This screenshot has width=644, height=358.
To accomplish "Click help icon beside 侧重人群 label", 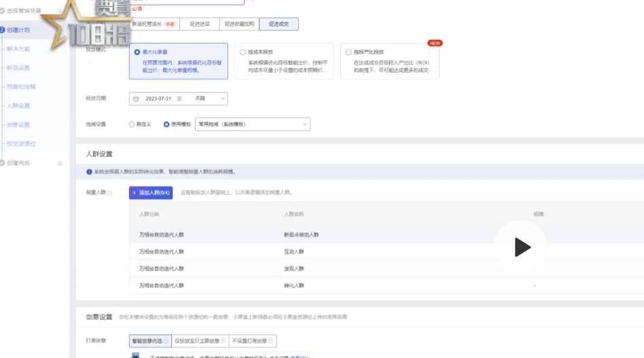I will tap(109, 194).
